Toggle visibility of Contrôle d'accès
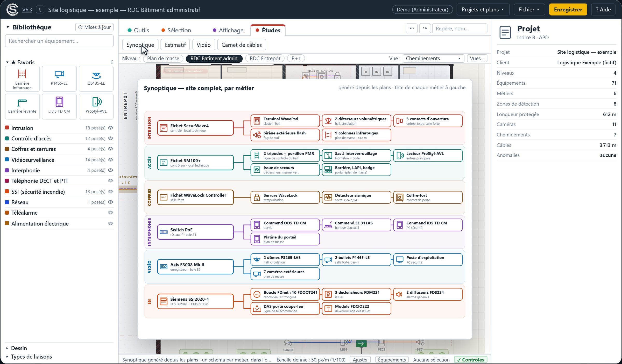The image size is (622, 364). tap(110, 138)
